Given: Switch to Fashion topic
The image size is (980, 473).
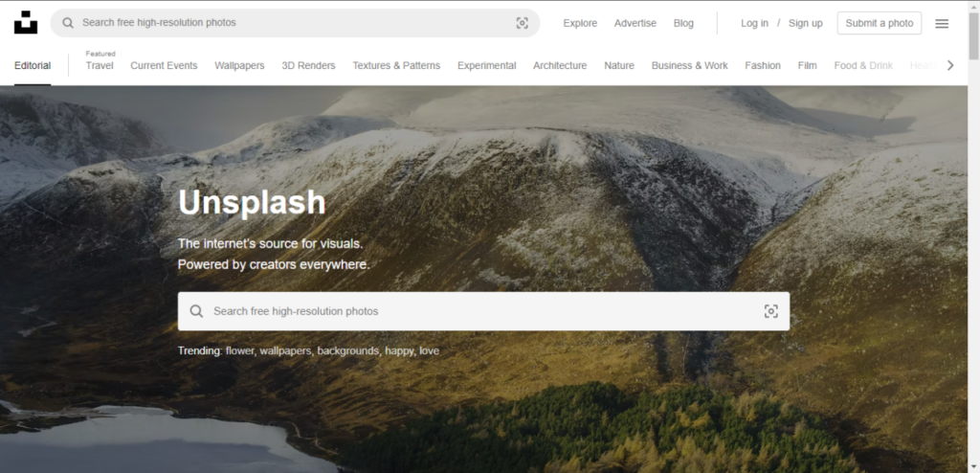Looking at the screenshot, I should (x=763, y=66).
